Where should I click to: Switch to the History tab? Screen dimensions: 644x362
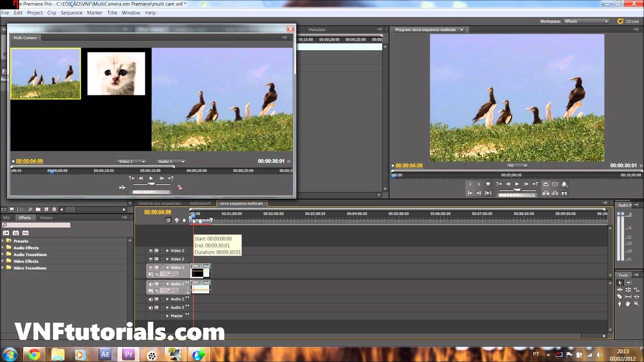(46, 218)
